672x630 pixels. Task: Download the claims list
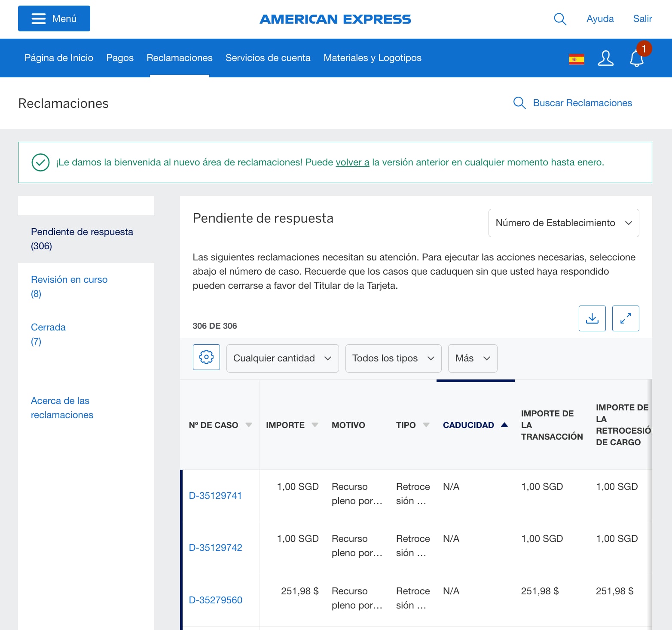tap(592, 318)
